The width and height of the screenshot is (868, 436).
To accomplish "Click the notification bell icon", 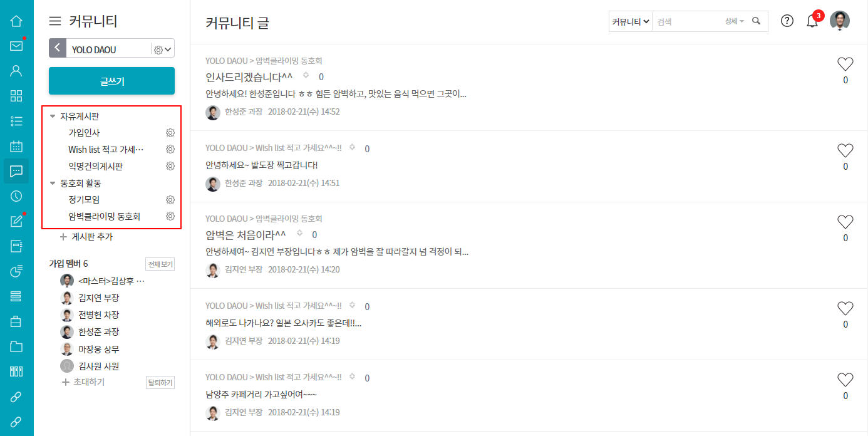I will [812, 21].
